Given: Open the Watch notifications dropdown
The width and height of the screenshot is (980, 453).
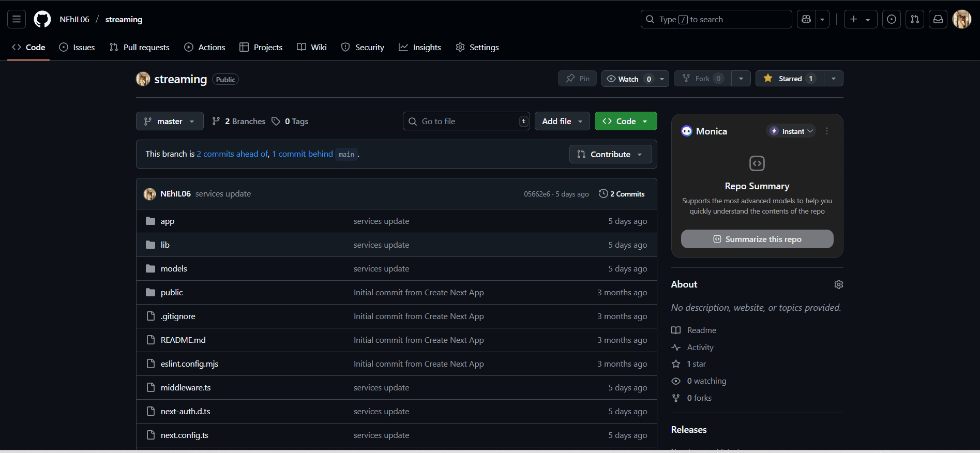Looking at the screenshot, I should pos(635,79).
